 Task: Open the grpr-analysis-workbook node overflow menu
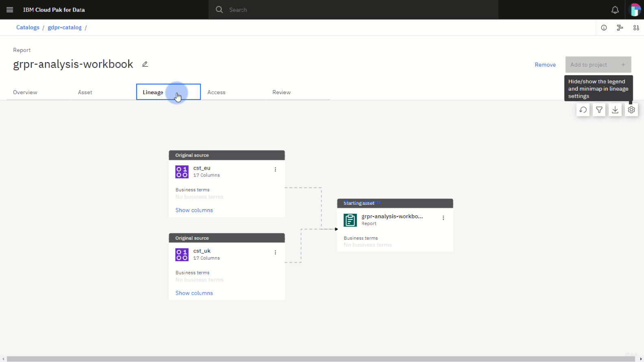click(x=443, y=218)
